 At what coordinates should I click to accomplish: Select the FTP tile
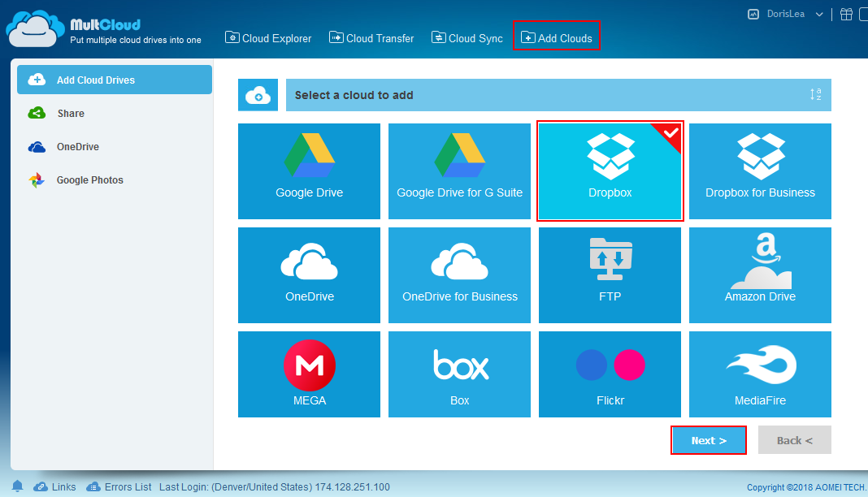610,274
